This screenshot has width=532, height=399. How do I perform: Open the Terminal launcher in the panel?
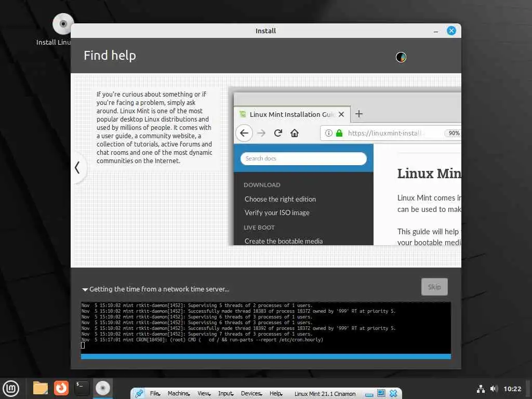pyautogui.click(x=82, y=388)
